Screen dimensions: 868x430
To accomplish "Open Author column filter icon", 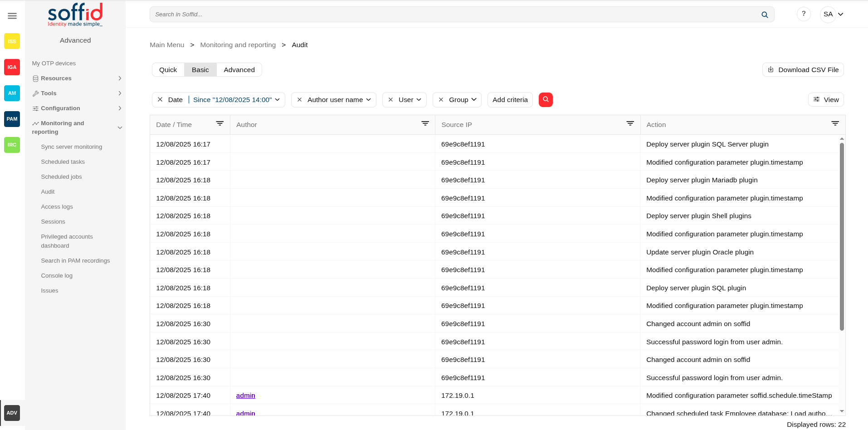I will [x=425, y=124].
